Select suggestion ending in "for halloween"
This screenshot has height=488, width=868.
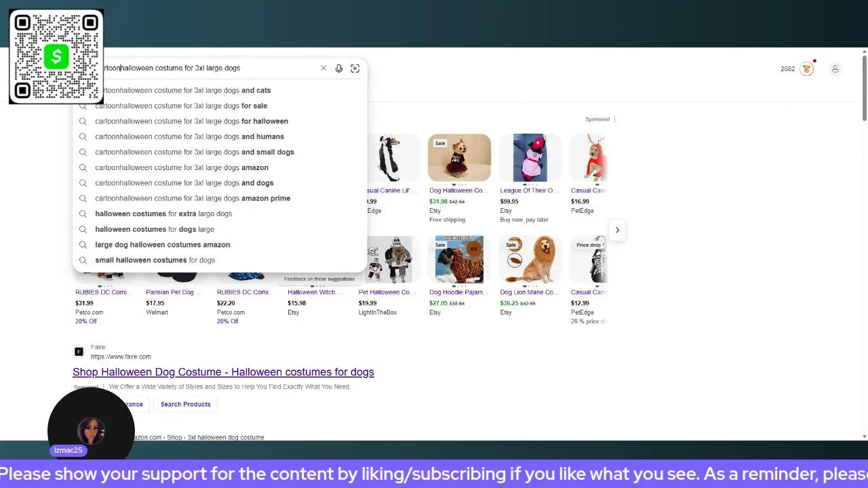click(x=220, y=121)
